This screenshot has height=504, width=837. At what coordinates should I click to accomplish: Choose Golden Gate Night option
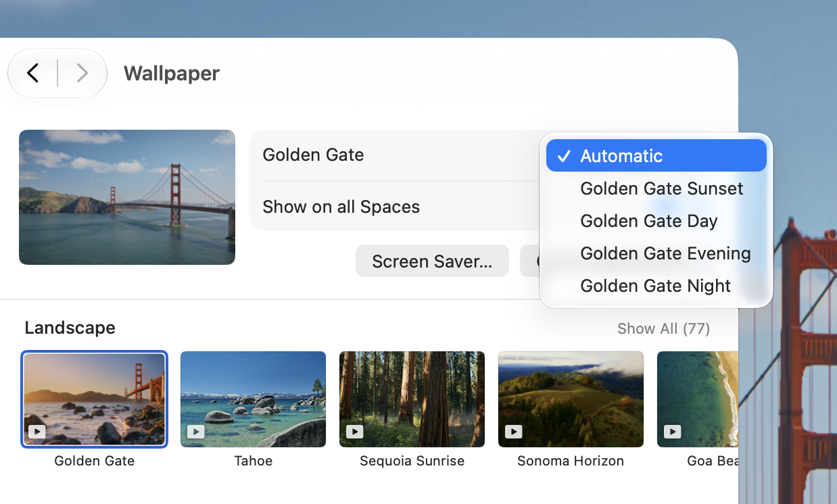pos(656,286)
